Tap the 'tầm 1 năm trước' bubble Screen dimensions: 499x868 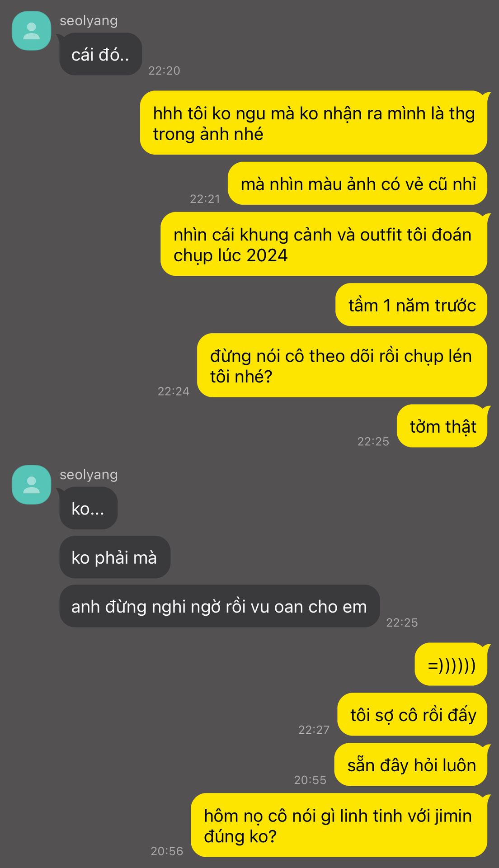(x=411, y=305)
